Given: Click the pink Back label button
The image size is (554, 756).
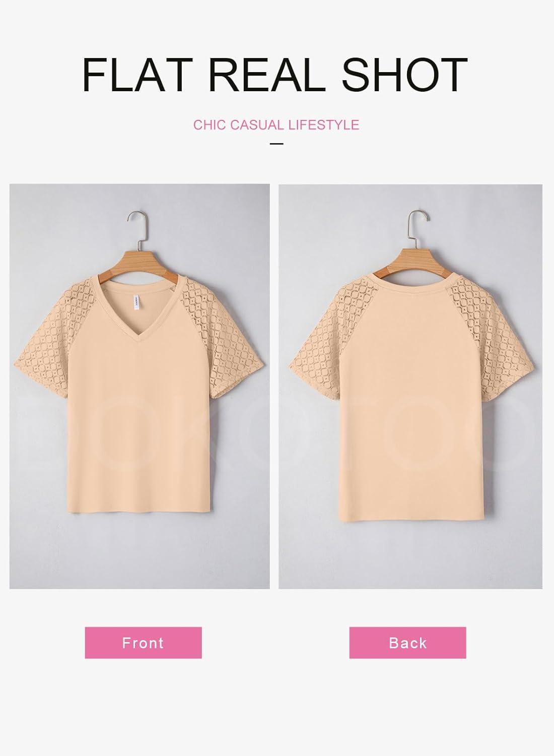Looking at the screenshot, I should [x=407, y=643].
